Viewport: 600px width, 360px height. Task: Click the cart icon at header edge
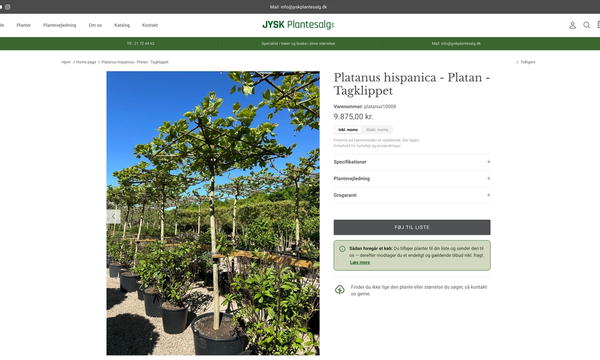[598, 25]
